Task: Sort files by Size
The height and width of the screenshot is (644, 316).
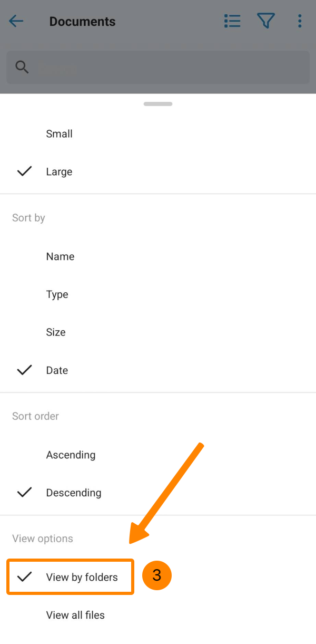Action: point(56,332)
